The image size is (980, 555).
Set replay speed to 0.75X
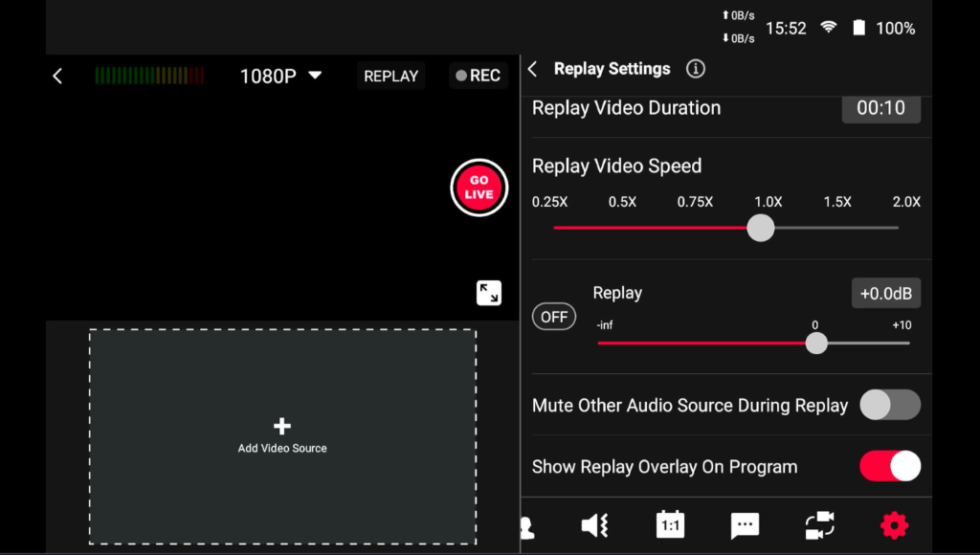[695, 202]
